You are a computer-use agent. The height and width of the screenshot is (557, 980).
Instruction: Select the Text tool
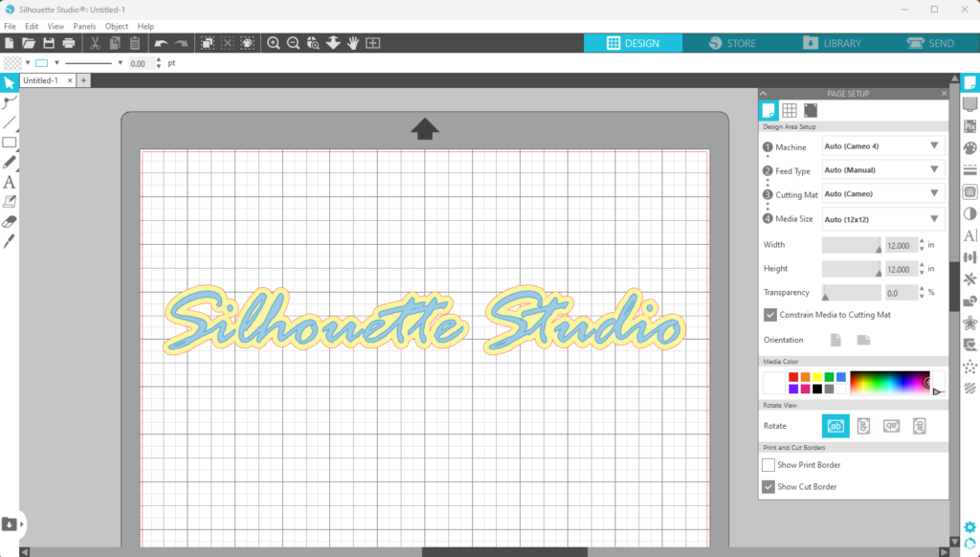pos(10,183)
